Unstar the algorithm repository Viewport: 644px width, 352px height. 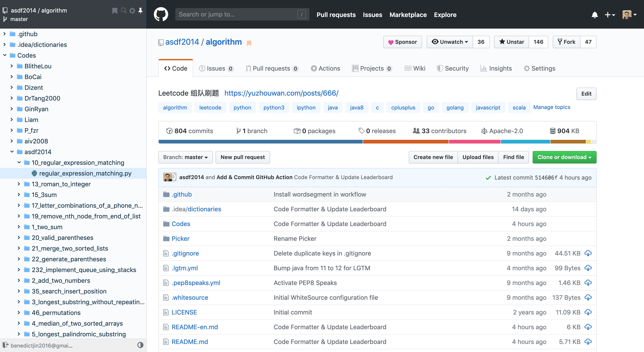[x=511, y=42]
